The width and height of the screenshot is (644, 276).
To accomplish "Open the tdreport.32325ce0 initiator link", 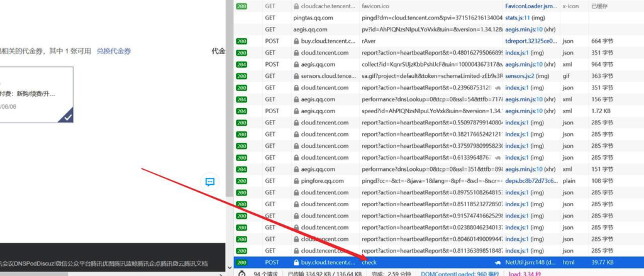I will coord(530,41).
